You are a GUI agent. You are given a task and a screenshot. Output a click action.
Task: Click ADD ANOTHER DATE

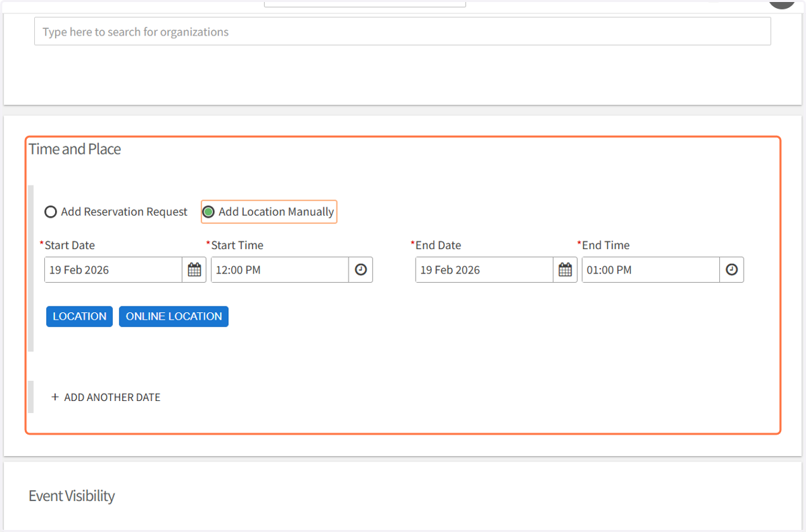tap(106, 397)
